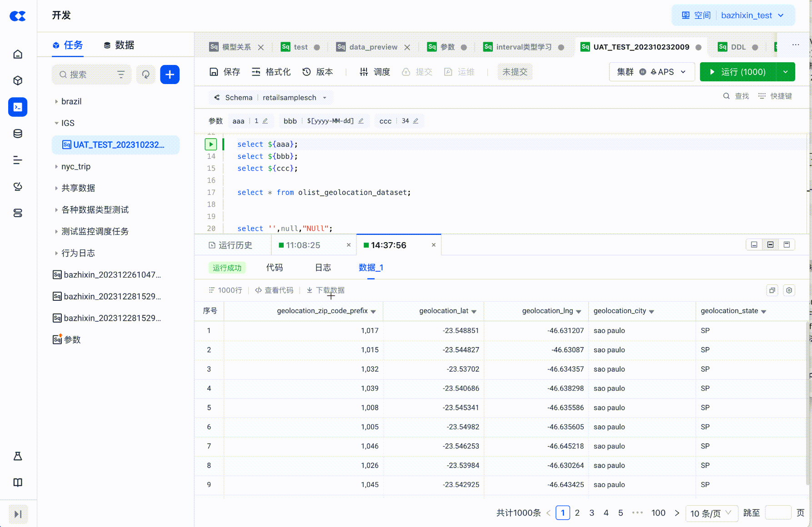Open the home icon in left sidebar
Screen dimensions: 812x527
18,55
